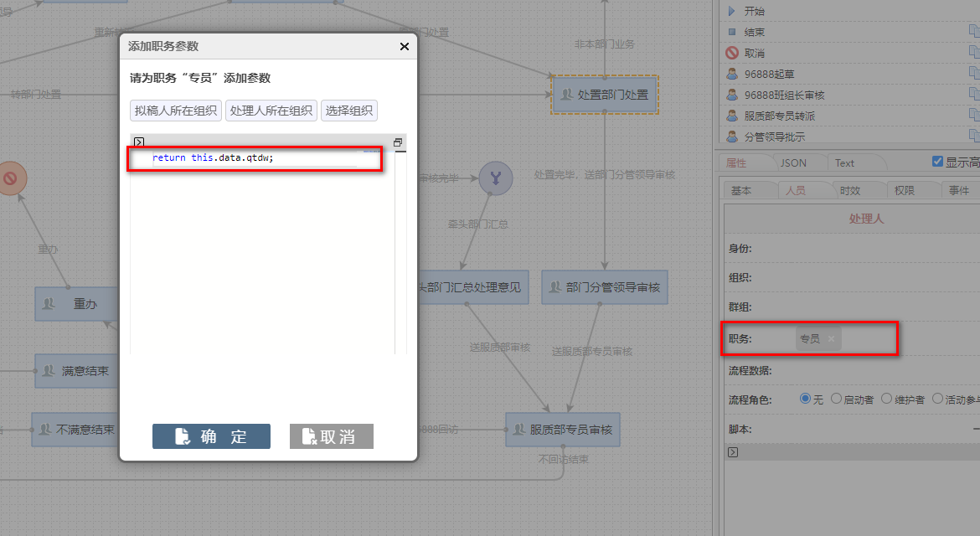Open the 基本 sub-tab
Image resolution: width=980 pixels, height=536 pixels.
tap(741, 190)
